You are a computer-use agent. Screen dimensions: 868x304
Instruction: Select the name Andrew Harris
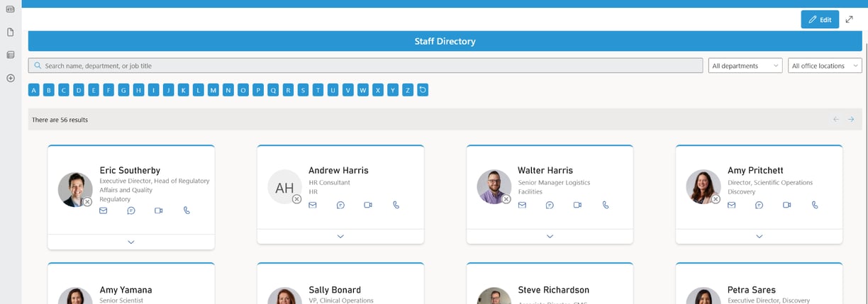click(338, 170)
